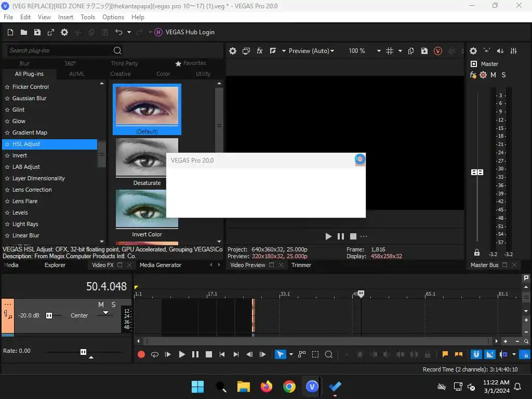Favorite the Levels plug-in star
This screenshot has height=399, width=532.
click(7, 212)
